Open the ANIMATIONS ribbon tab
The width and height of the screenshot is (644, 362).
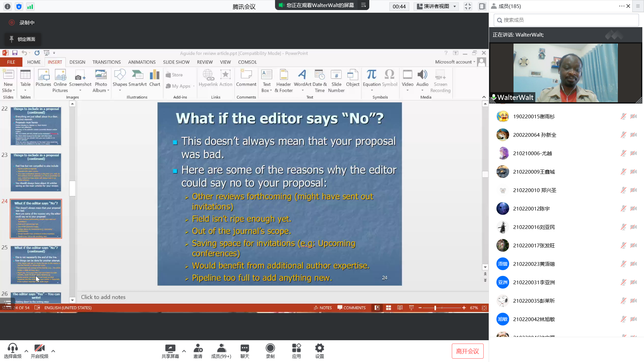tap(142, 62)
